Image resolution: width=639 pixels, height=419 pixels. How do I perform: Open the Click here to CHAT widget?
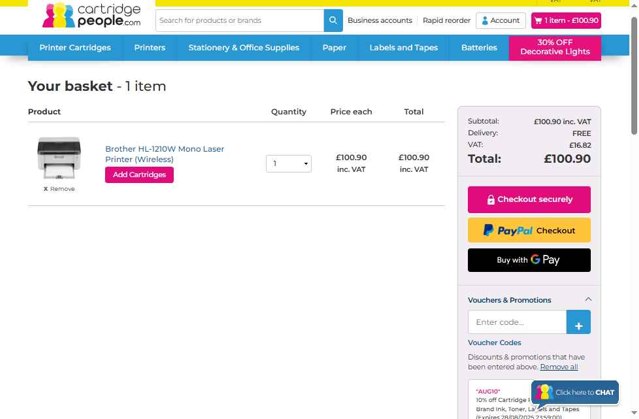point(575,393)
